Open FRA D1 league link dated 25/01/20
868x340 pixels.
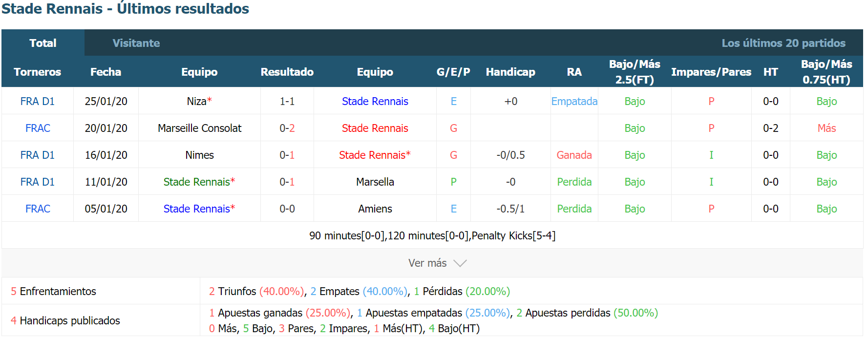point(38,101)
